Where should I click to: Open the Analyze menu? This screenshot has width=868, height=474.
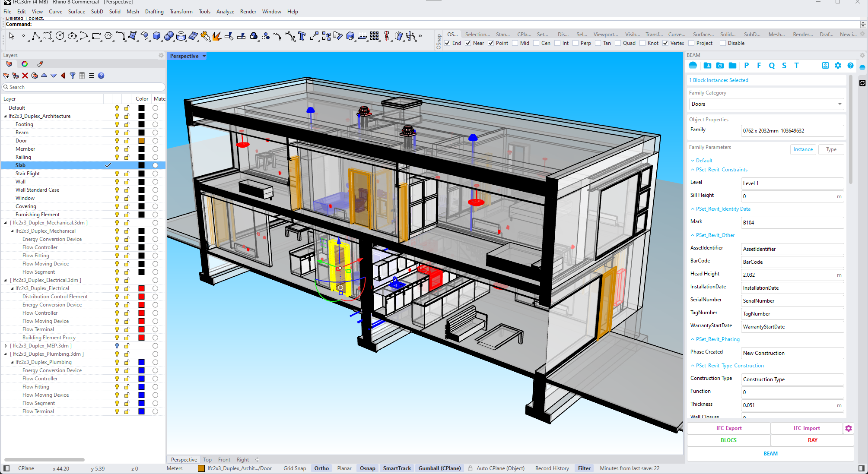coord(225,12)
